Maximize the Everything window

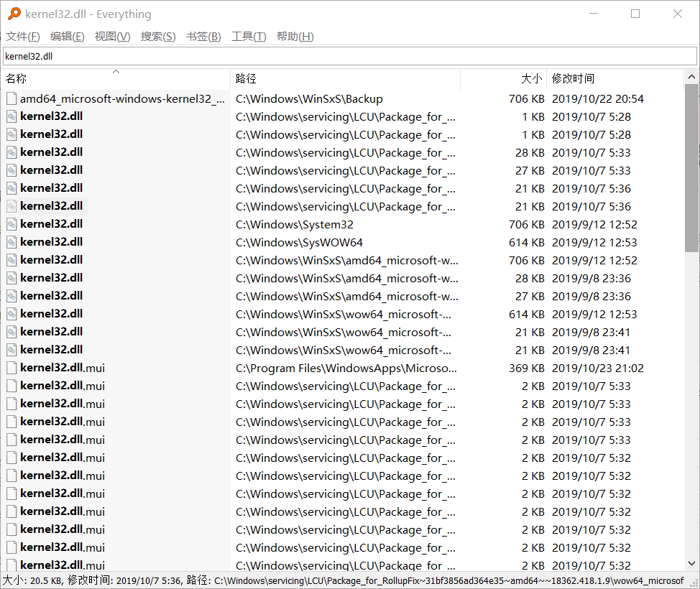tap(635, 14)
